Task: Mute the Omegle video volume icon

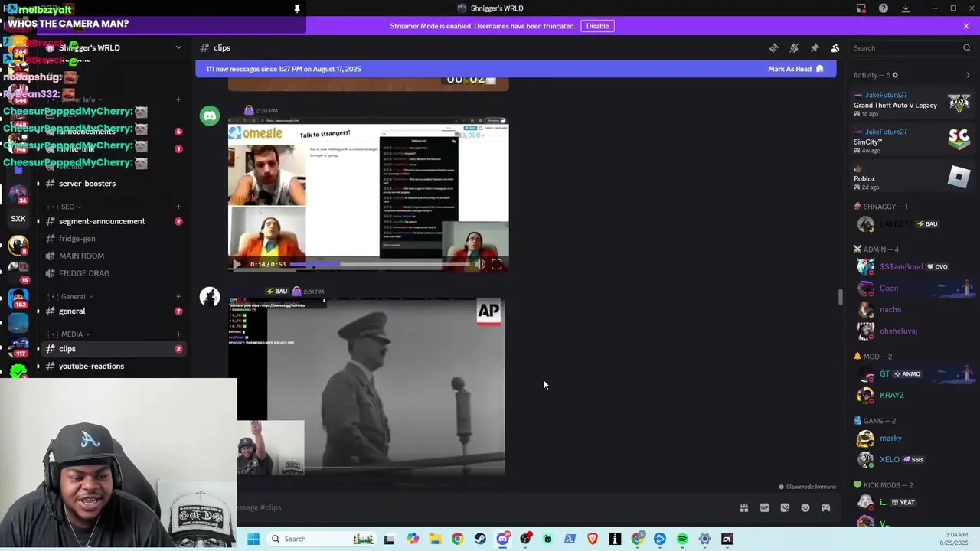Action: click(480, 265)
